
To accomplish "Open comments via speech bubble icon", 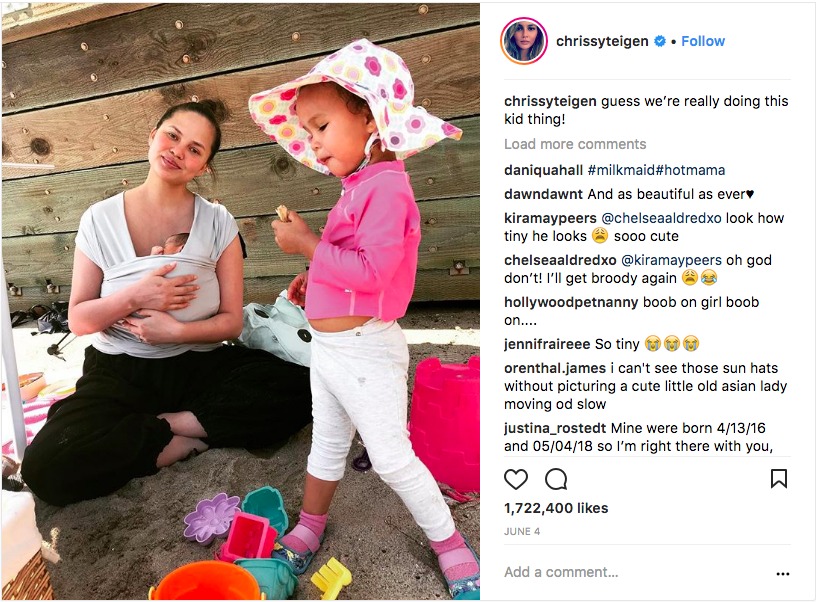I will tap(556, 479).
